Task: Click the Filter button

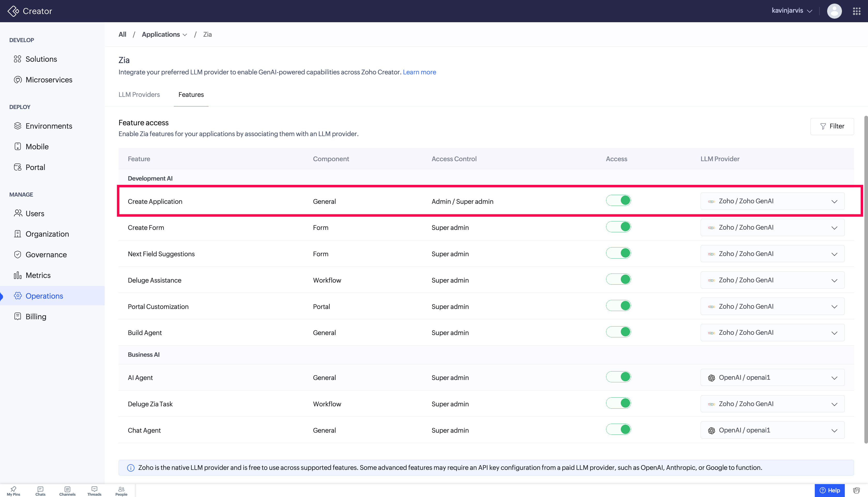Action: tap(832, 126)
